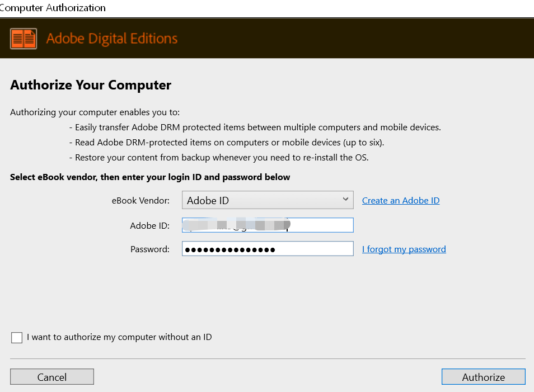Click the authorize my computer without an ID label
This screenshot has width=534, height=392.
pos(119,337)
